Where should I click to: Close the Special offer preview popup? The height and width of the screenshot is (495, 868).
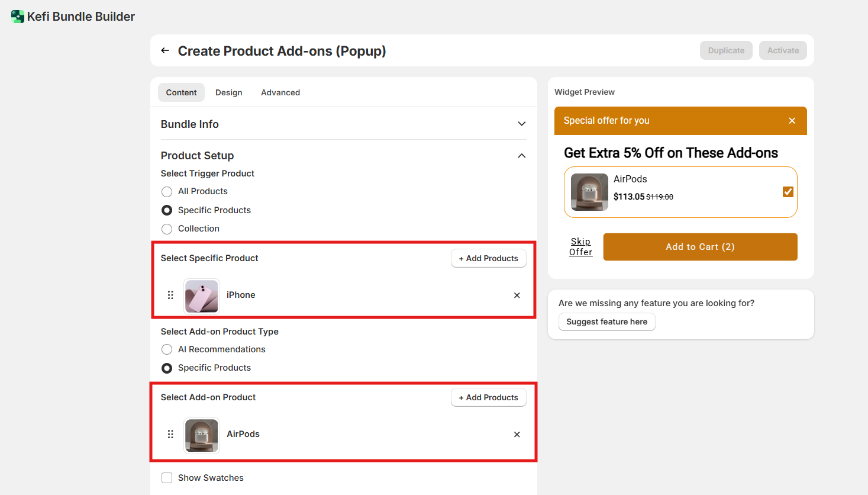[x=792, y=121]
